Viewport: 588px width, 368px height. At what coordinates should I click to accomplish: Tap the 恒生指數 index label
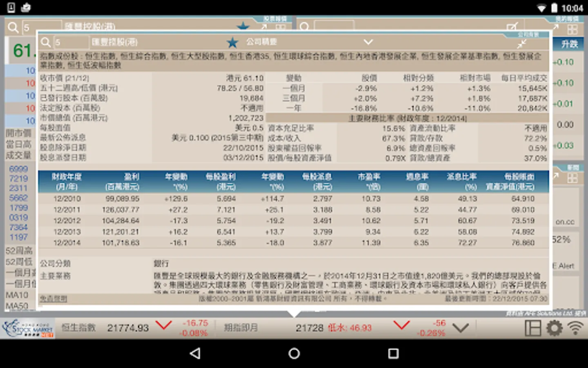78,328
